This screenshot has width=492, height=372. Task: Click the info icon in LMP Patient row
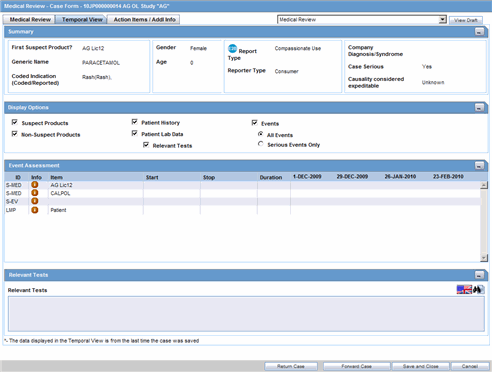[35, 210]
